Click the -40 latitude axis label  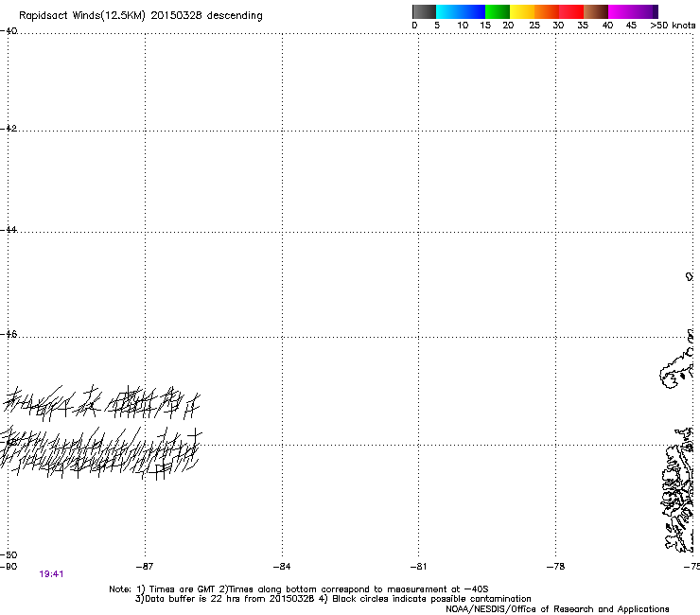pos(9,31)
